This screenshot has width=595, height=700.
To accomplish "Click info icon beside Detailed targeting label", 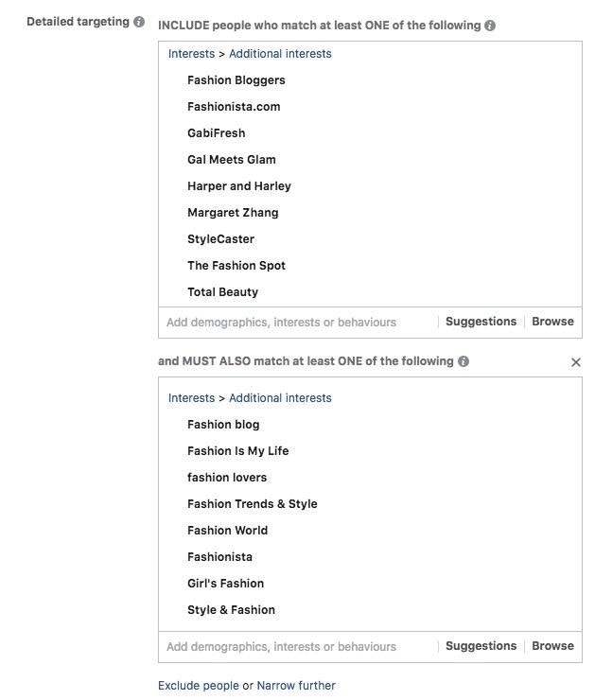I will (x=140, y=21).
